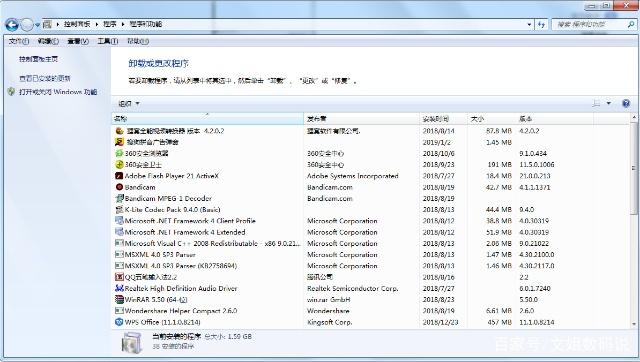The height and width of the screenshot is (362, 640).
Task: Click the Bandicam MPEG-1 Decoder icon
Action: tap(119, 198)
